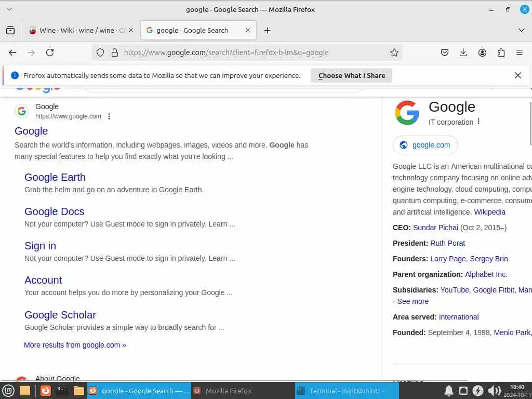The height and width of the screenshot is (399, 532).
Task: Open the Account sitelink
Action: point(43,280)
